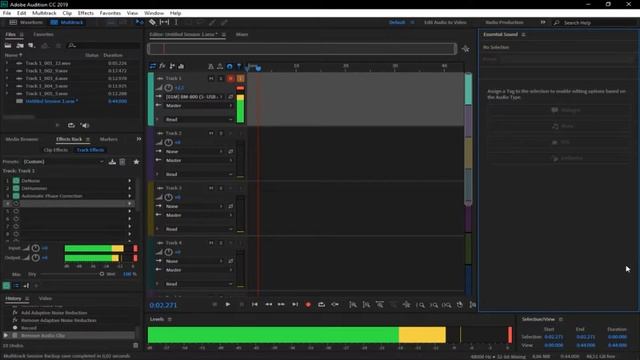The width and height of the screenshot is (640, 360).
Task: Open the Mixer tab
Action: (242, 35)
